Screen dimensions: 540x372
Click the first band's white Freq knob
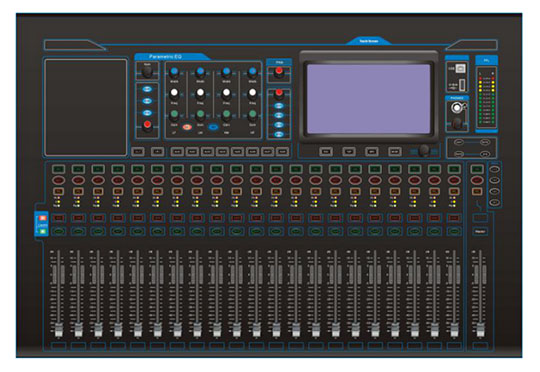(174, 93)
